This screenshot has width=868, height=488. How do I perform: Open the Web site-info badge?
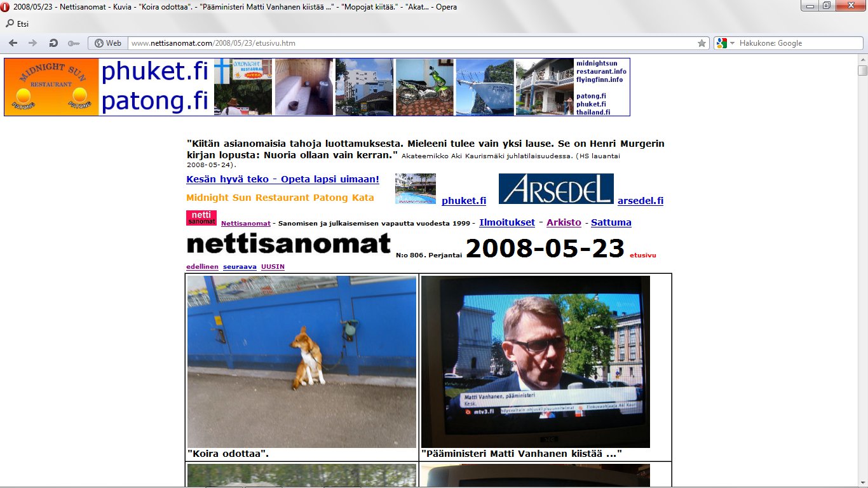[107, 43]
